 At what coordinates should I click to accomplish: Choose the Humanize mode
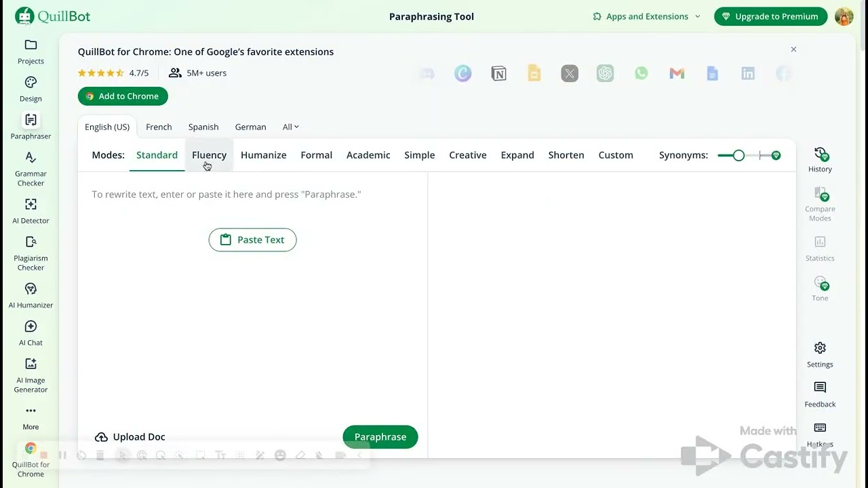point(264,155)
